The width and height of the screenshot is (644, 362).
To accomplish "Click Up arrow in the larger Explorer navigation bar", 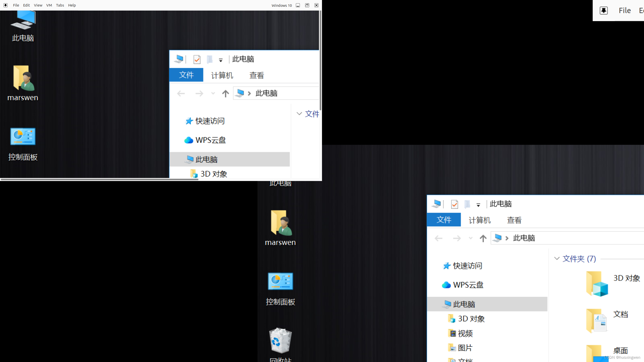I will (483, 238).
